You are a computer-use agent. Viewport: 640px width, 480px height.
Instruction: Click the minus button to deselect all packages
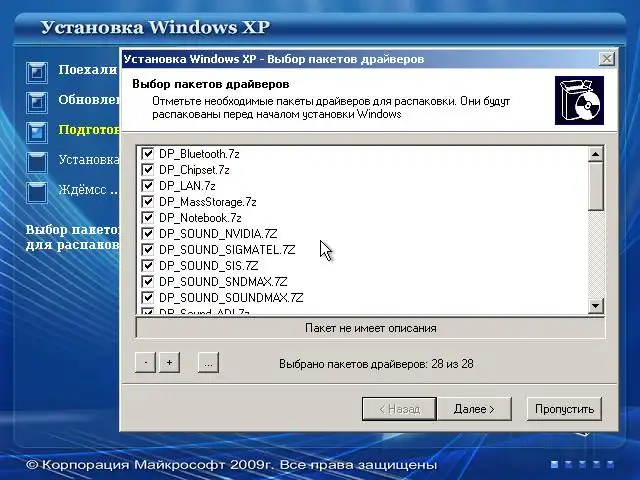coord(145,362)
